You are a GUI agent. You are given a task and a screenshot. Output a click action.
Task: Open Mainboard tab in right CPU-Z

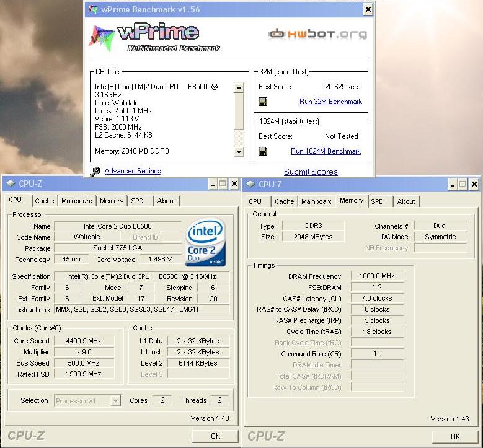tap(317, 201)
